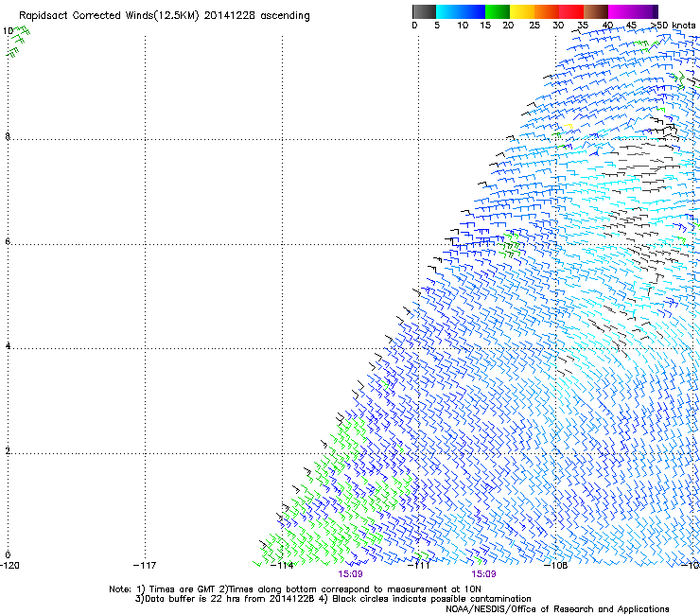Viewport: 700px width, 615px height.
Task: Click the cyan-to-blue 5-15 knots legend segment
Action: (x=461, y=11)
